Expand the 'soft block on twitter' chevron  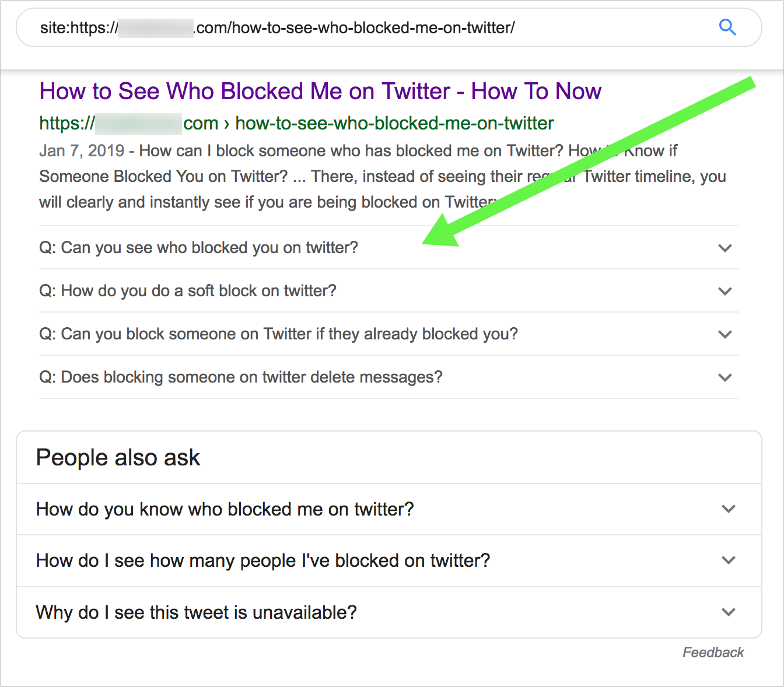(724, 291)
